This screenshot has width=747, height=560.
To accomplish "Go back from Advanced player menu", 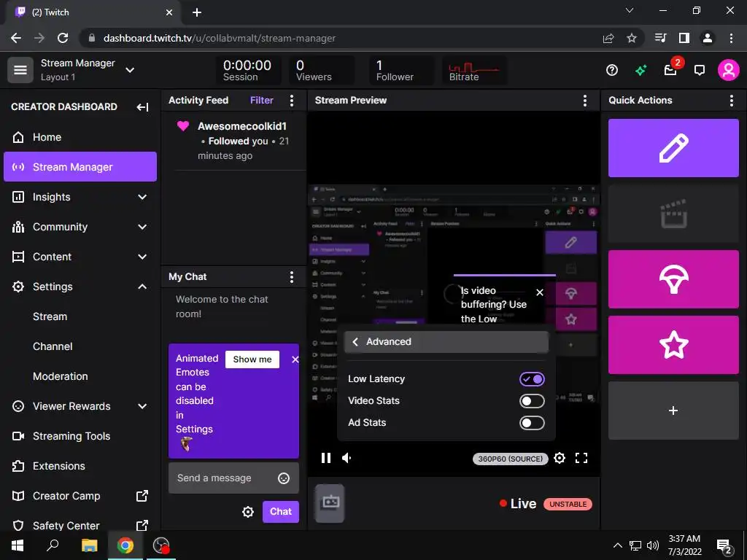I will 446,341.
